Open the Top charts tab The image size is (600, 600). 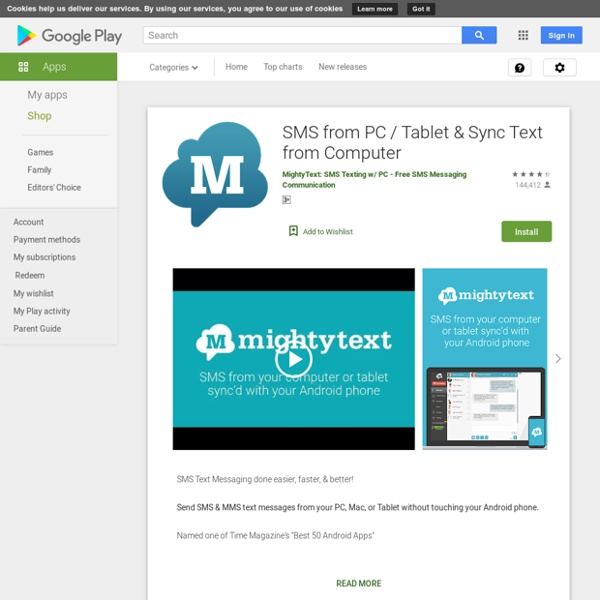click(283, 67)
